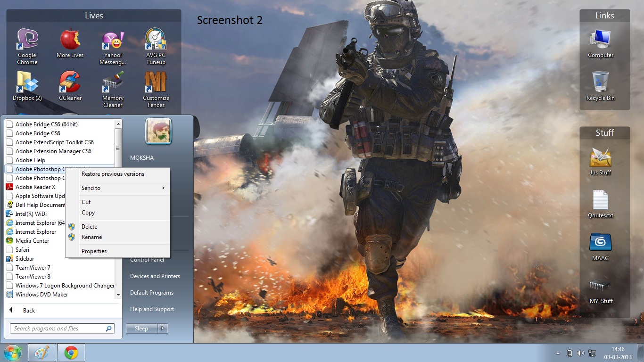Image resolution: width=644 pixels, height=362 pixels.
Task: Click the Windows DVD Maker program icon
Action: tap(9, 295)
